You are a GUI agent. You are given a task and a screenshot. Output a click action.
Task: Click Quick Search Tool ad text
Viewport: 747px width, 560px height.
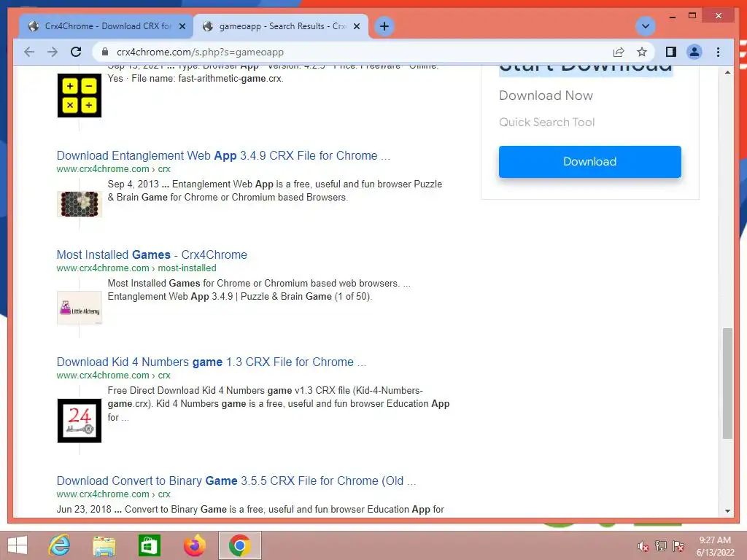coord(547,122)
